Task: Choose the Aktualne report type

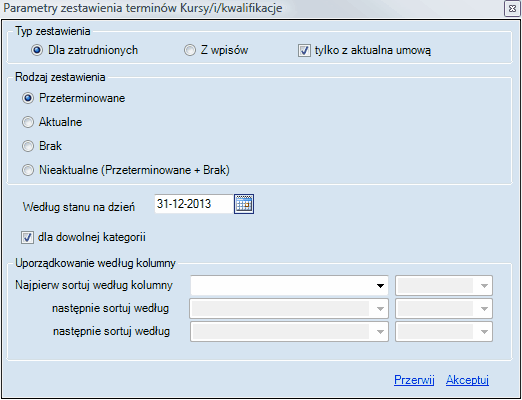Action: (52, 122)
